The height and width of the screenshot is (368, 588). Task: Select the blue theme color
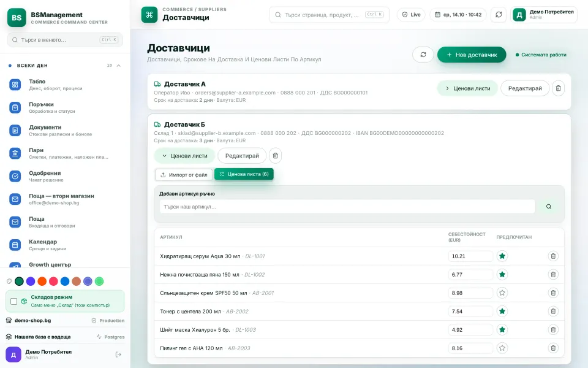[65, 282]
